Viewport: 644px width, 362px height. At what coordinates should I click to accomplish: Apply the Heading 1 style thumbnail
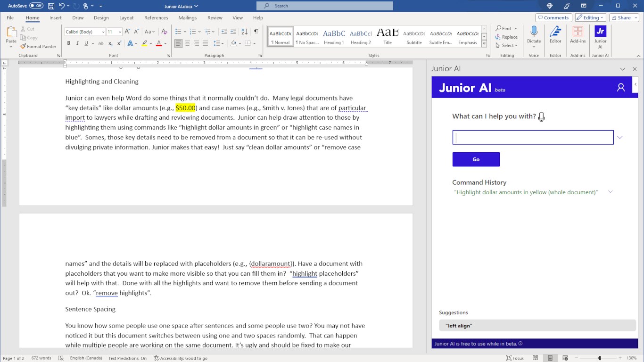click(334, 37)
